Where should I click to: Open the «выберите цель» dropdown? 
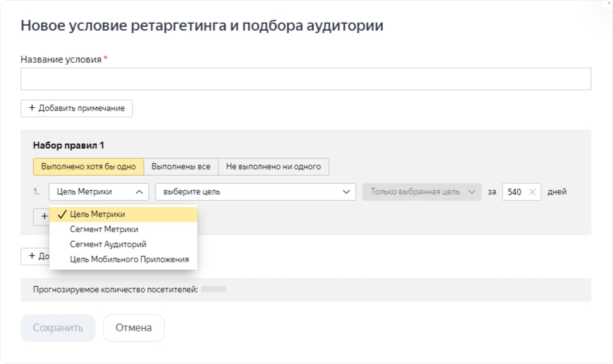pyautogui.click(x=251, y=191)
